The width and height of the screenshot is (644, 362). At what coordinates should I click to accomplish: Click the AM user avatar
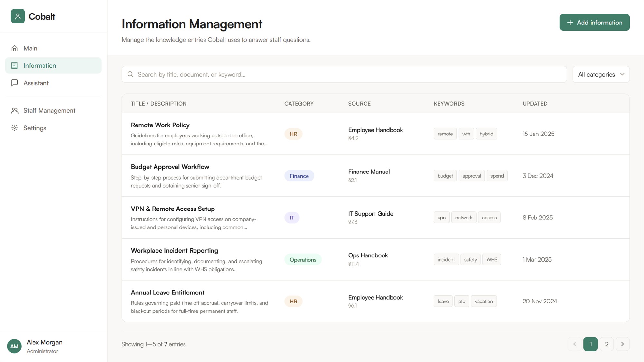pos(14,346)
